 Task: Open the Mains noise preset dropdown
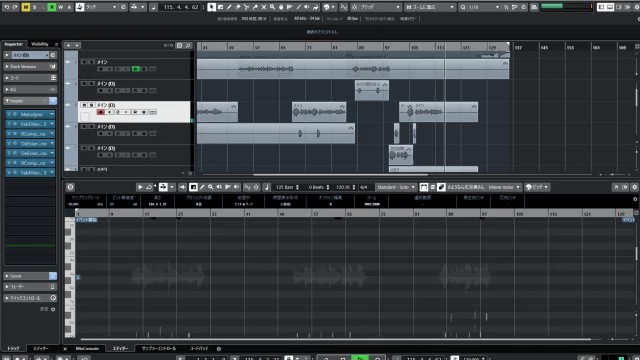pos(504,187)
